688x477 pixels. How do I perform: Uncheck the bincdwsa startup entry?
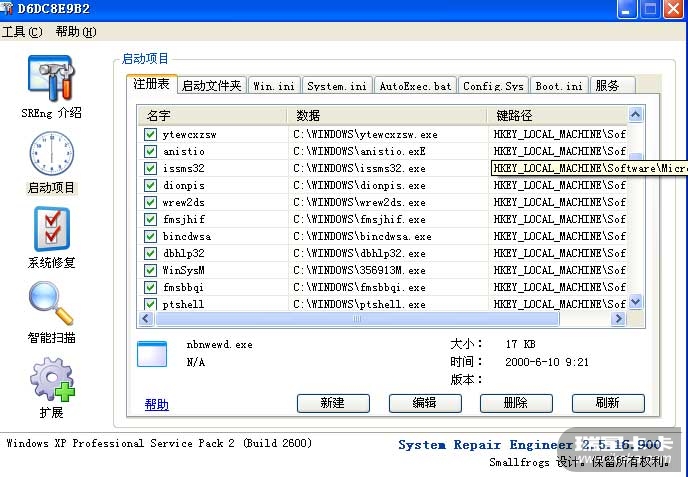(150, 237)
